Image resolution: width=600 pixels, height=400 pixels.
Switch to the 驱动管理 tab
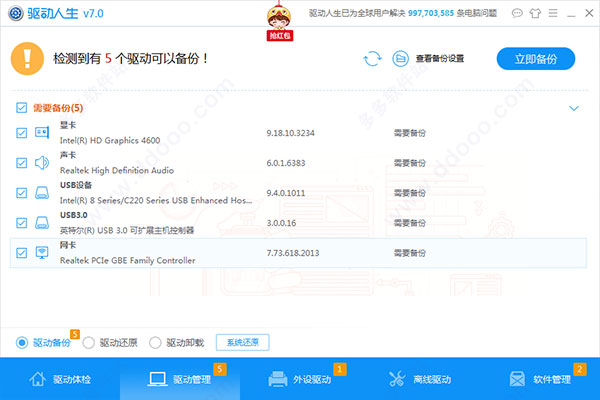180,379
